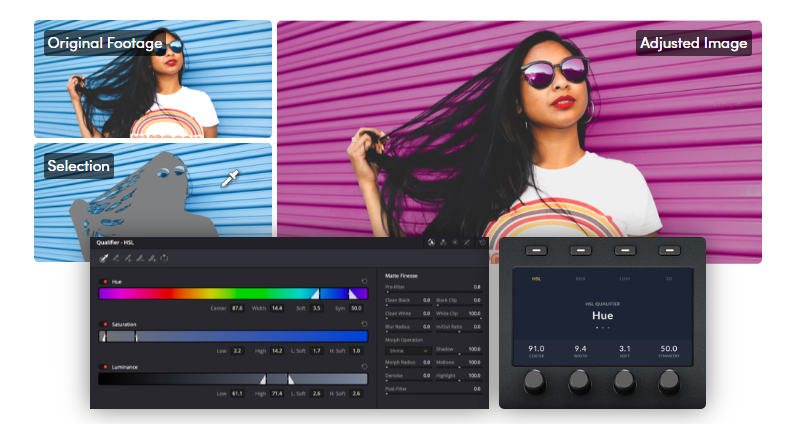The height and width of the screenshot is (424, 788).
Task: Click the eyedropper cursor in Selection preview
Action: pyautogui.click(x=230, y=178)
